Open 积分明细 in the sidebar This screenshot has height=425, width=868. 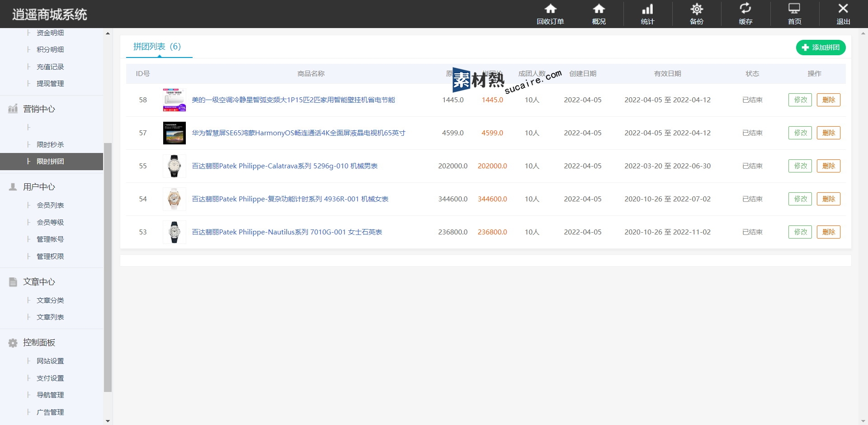coord(50,50)
